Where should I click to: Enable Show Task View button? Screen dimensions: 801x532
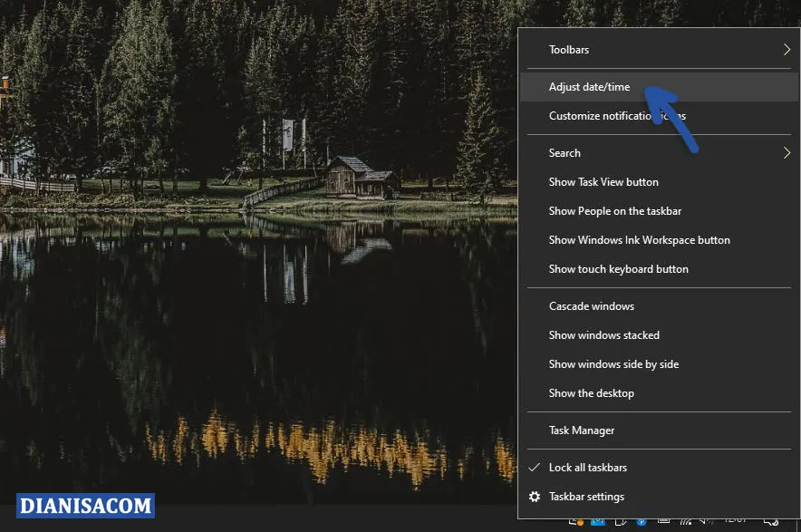[603, 182]
